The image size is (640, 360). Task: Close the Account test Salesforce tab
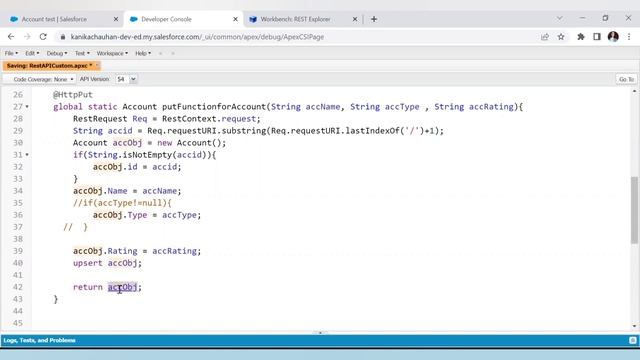[x=116, y=19]
